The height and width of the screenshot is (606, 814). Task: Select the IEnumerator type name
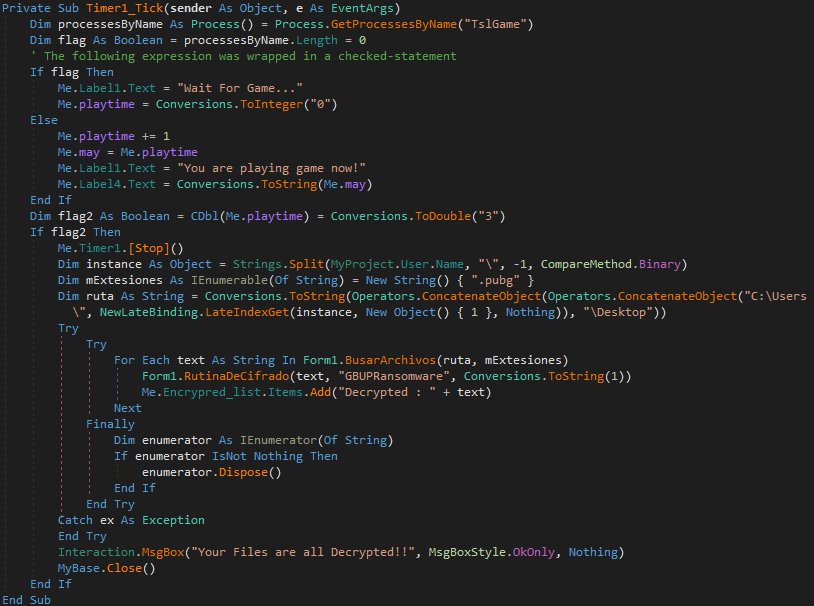(x=278, y=440)
